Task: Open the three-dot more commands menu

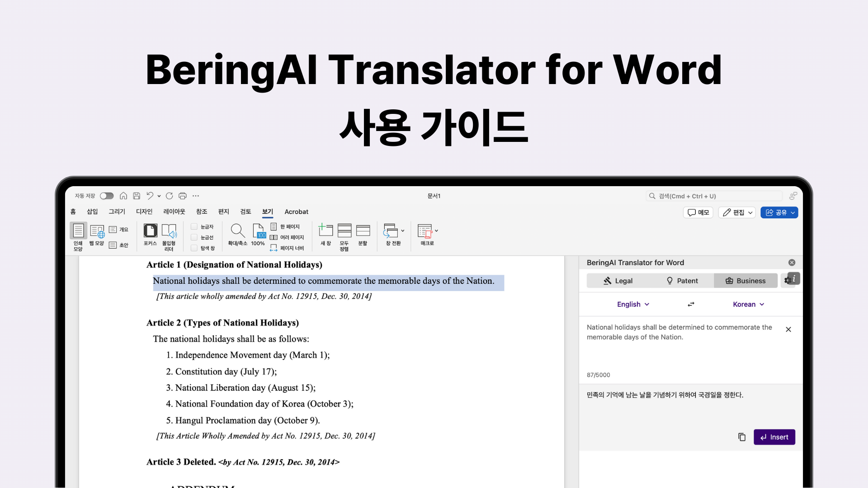Action: coord(196,196)
